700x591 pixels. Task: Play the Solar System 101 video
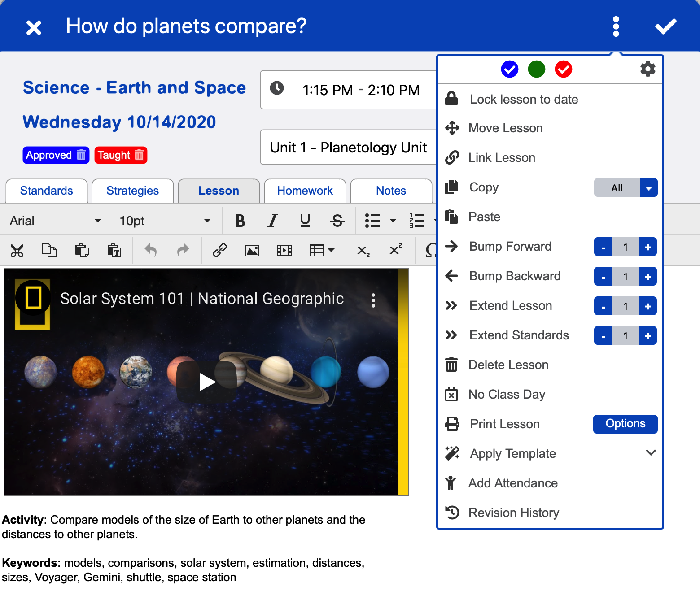[x=206, y=382]
